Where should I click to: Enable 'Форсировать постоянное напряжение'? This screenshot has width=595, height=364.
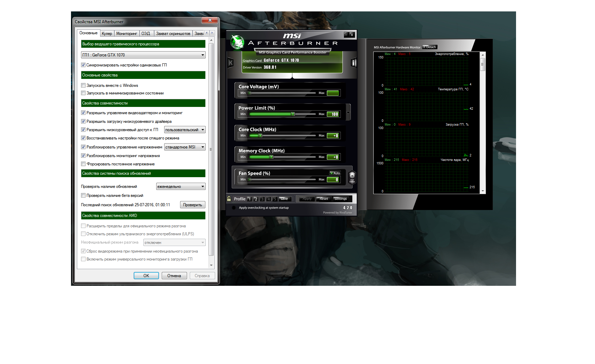click(x=83, y=164)
